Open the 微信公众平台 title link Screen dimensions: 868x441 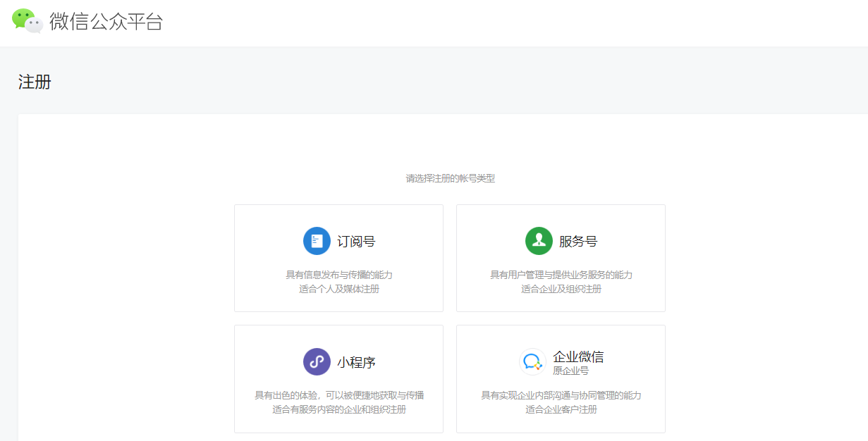106,21
